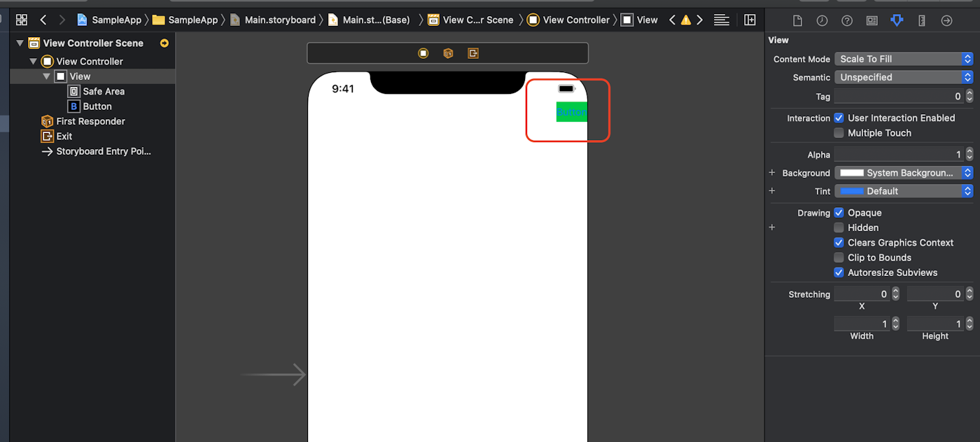This screenshot has width=980, height=442.
Task: Click Stretching Height stepper arrows
Action: point(969,324)
